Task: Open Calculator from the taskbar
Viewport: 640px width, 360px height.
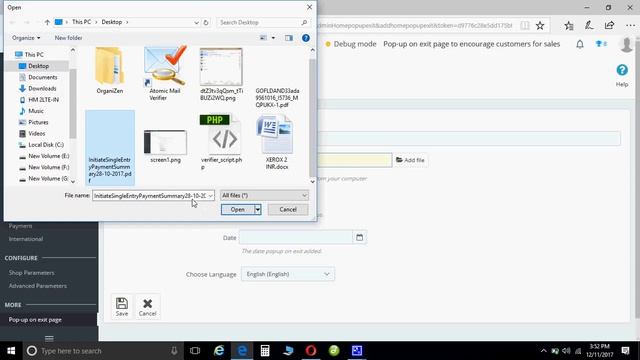Action: (265, 351)
